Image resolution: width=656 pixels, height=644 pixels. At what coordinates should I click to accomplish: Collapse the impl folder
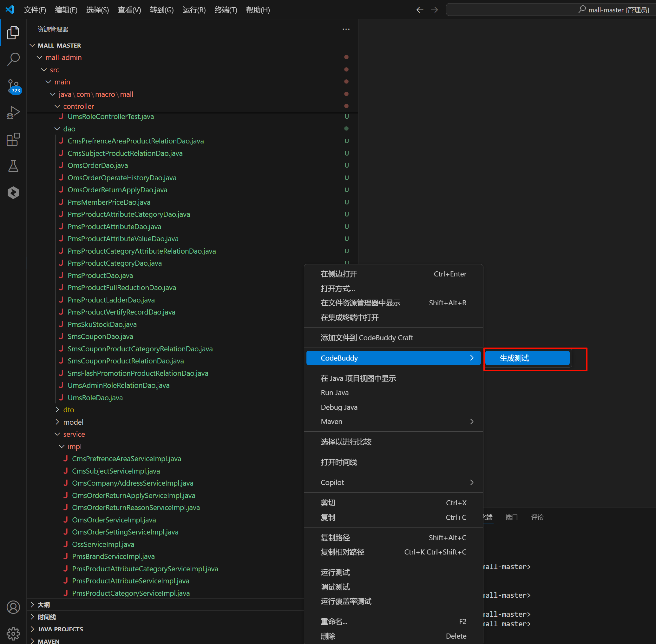coord(165,447)
